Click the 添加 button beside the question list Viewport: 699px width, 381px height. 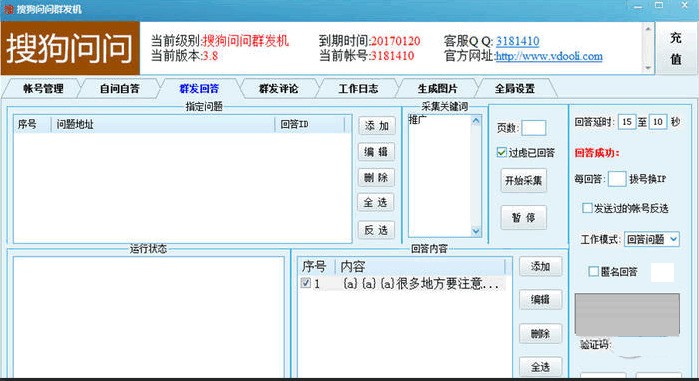click(376, 126)
